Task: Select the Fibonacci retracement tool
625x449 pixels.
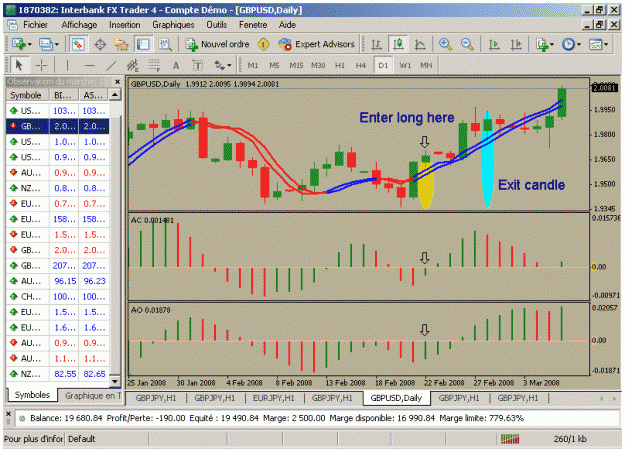Action: coord(154,65)
